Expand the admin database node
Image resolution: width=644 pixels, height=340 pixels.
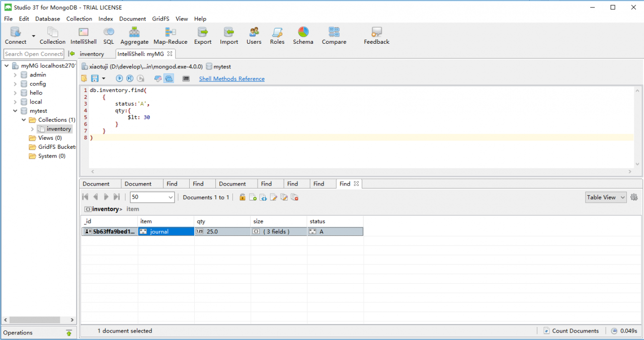15,75
